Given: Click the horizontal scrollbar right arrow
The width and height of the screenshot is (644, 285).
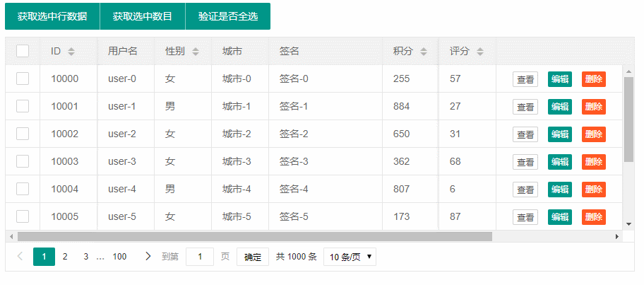Looking at the screenshot, I should point(617,236).
